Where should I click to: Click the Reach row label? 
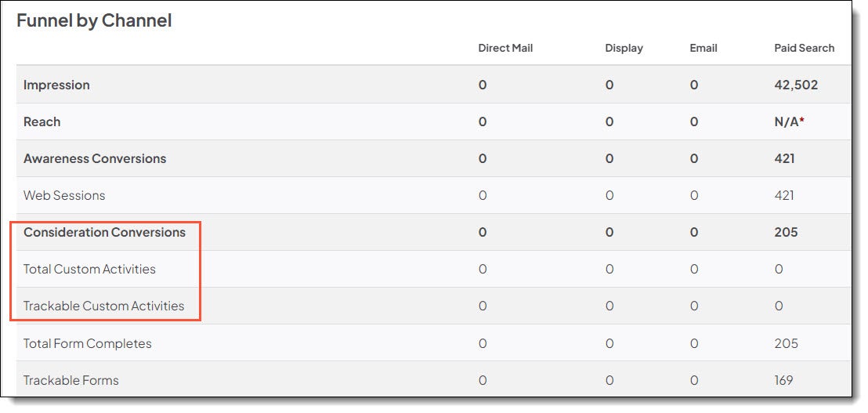[42, 121]
